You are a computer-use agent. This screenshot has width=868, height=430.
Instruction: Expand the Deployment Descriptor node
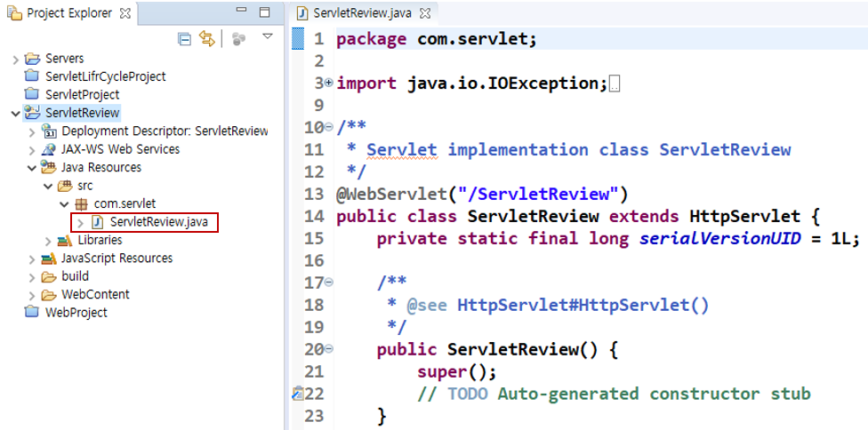[x=31, y=132]
